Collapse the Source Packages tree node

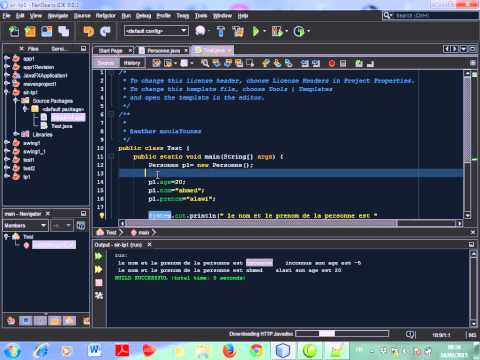click(x=16, y=100)
